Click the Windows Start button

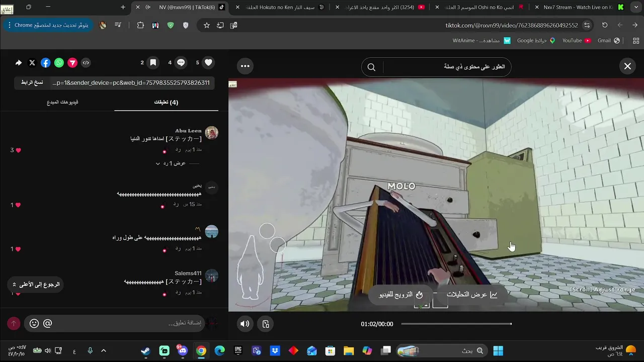tap(498, 351)
